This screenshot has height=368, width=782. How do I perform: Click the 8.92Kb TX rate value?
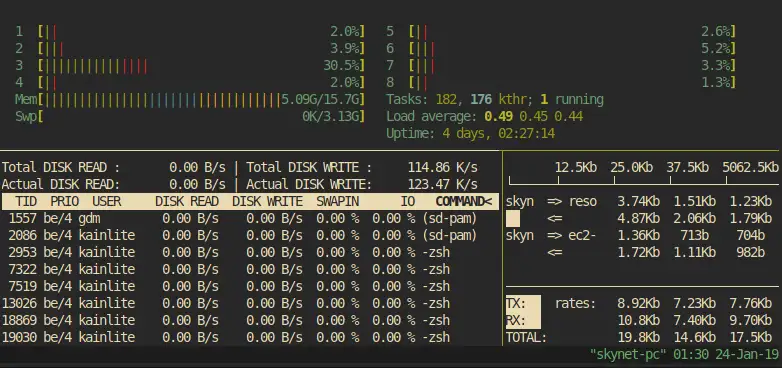639,303
